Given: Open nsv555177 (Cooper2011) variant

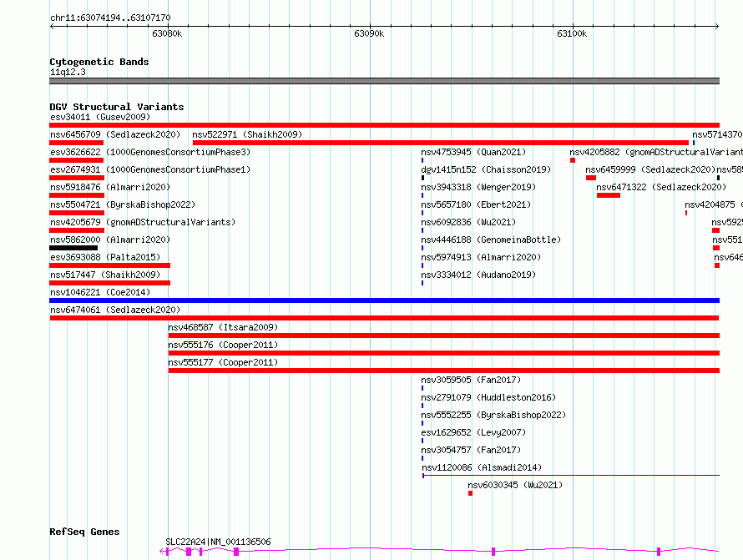Looking at the screenshot, I should [x=223, y=362].
